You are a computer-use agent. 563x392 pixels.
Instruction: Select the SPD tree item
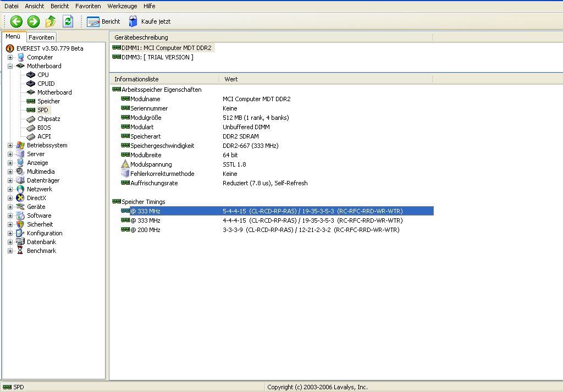pyautogui.click(x=43, y=110)
